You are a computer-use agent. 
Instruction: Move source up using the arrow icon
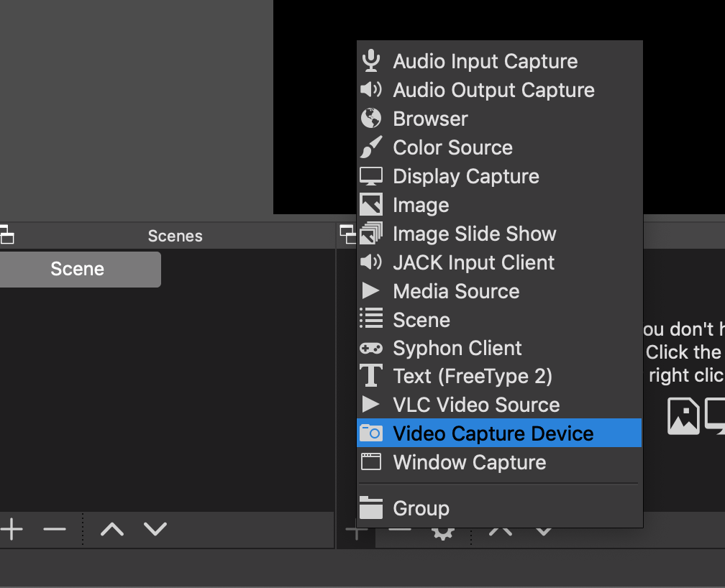tap(501, 530)
